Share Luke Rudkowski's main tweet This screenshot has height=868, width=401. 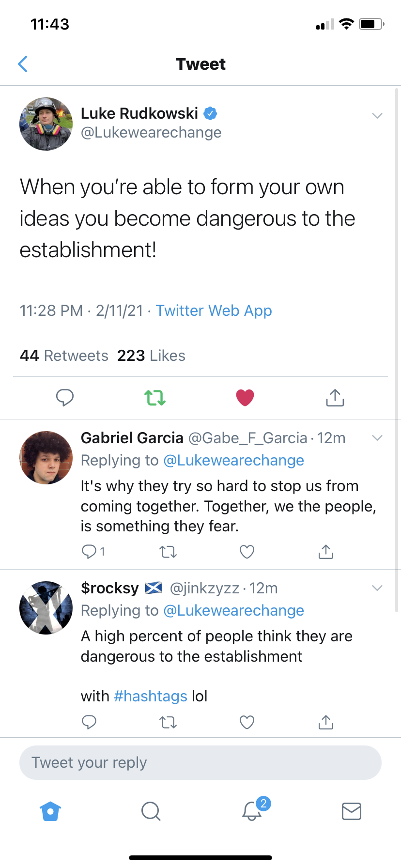pos(335,398)
